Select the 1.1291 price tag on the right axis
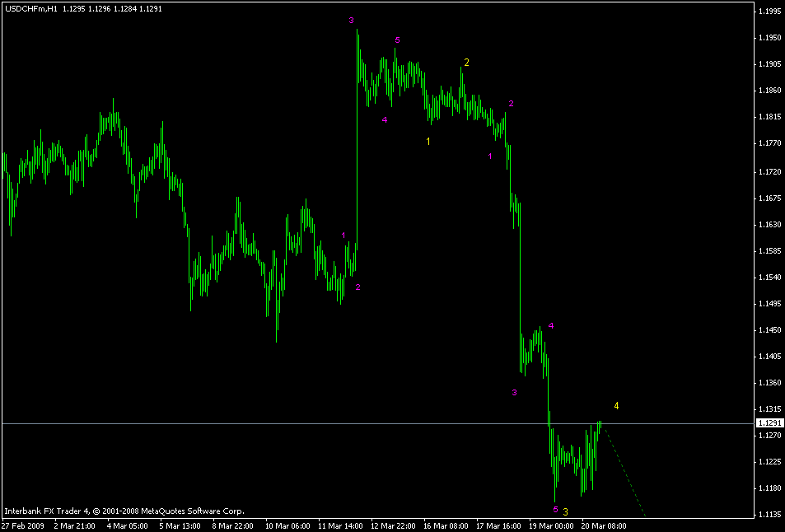 [771, 422]
